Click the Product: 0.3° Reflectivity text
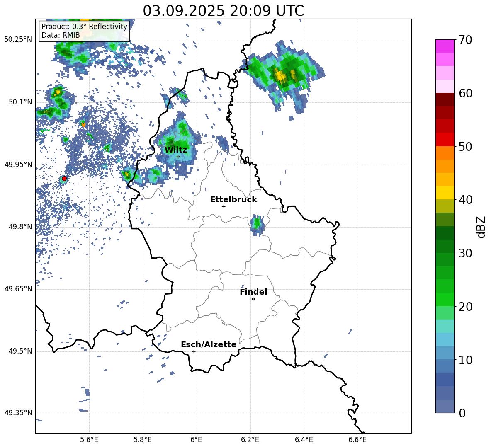 [84, 26]
